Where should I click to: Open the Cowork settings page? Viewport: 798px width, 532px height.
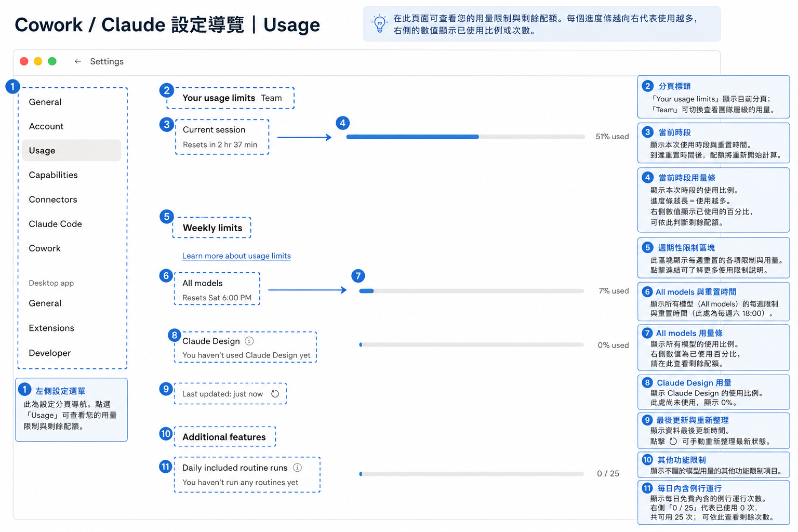45,248
